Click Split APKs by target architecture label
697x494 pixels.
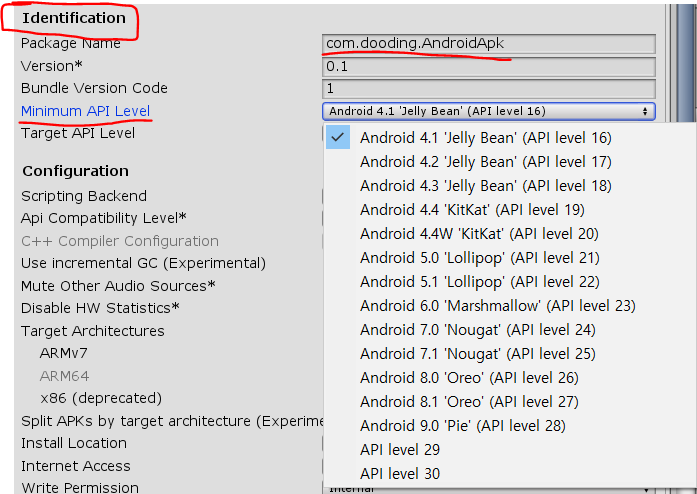pyautogui.click(x=172, y=421)
